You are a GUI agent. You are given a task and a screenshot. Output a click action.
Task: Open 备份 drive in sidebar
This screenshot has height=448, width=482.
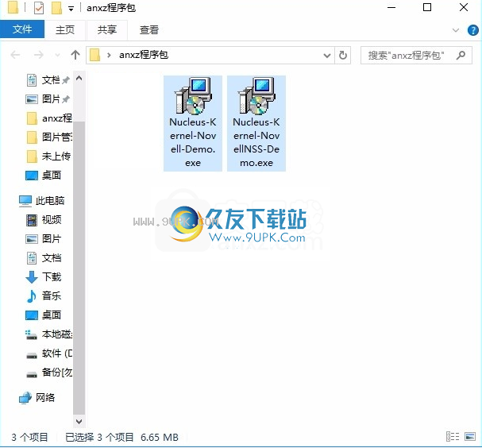coord(49,373)
